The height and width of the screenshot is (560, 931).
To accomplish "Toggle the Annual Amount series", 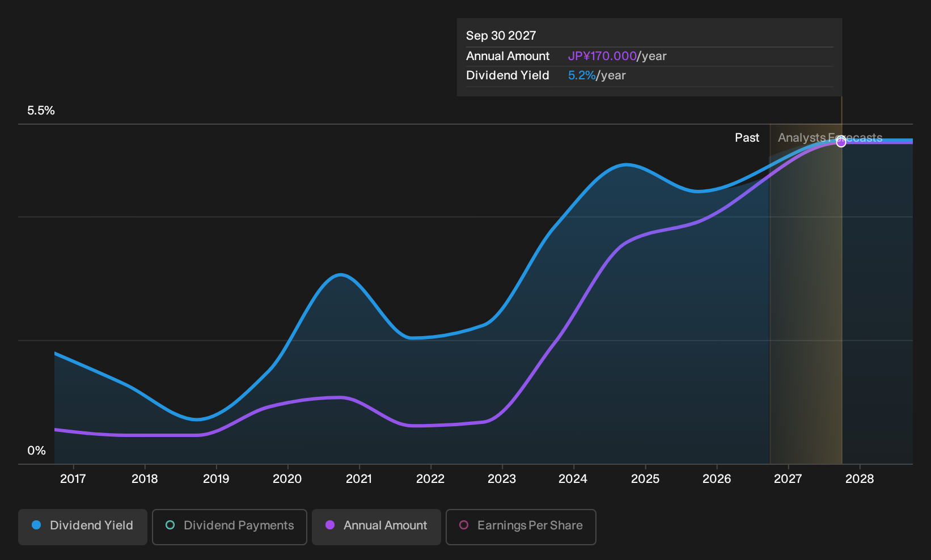I will [x=376, y=527].
